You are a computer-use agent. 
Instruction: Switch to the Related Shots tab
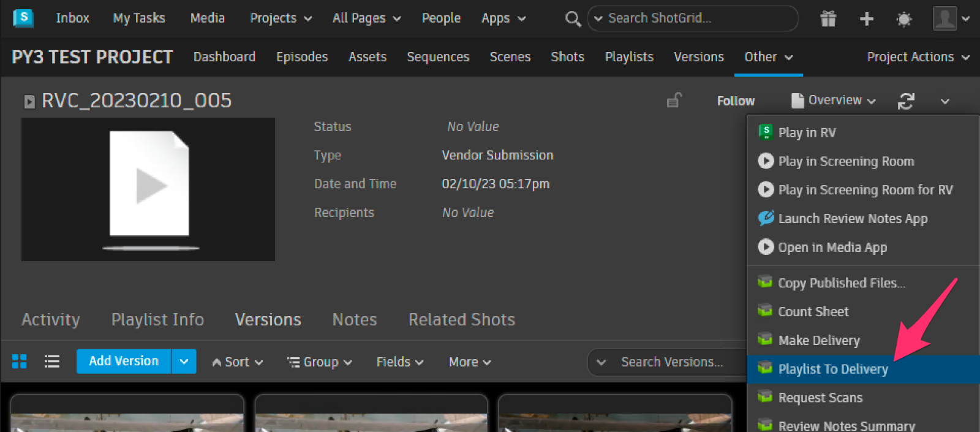click(462, 319)
